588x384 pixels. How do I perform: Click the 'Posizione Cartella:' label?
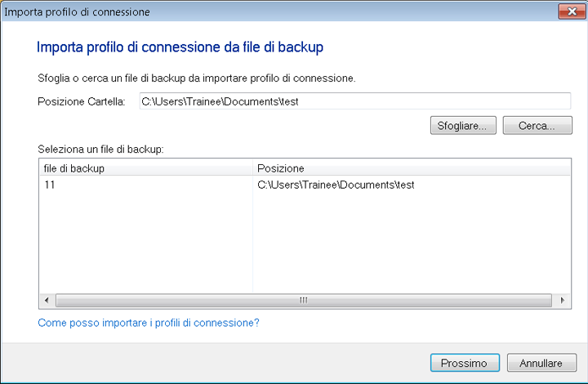[81, 102]
